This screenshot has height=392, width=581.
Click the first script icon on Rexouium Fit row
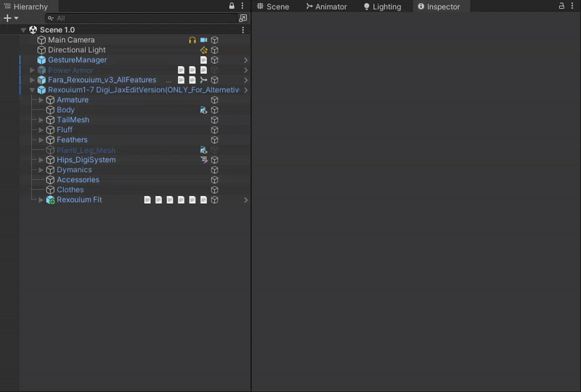coord(147,200)
